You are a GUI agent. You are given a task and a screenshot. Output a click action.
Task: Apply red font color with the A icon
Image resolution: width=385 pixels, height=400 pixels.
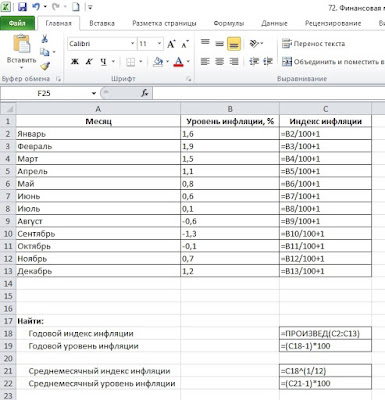click(x=179, y=62)
